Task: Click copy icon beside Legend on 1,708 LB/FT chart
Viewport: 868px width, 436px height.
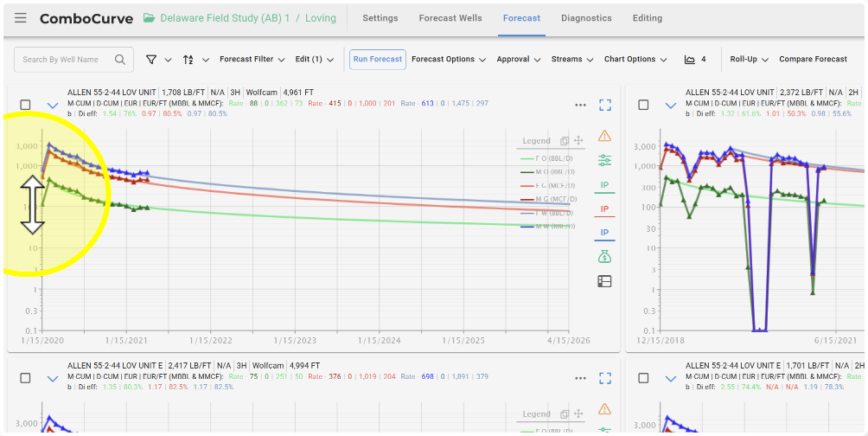Action: point(564,141)
